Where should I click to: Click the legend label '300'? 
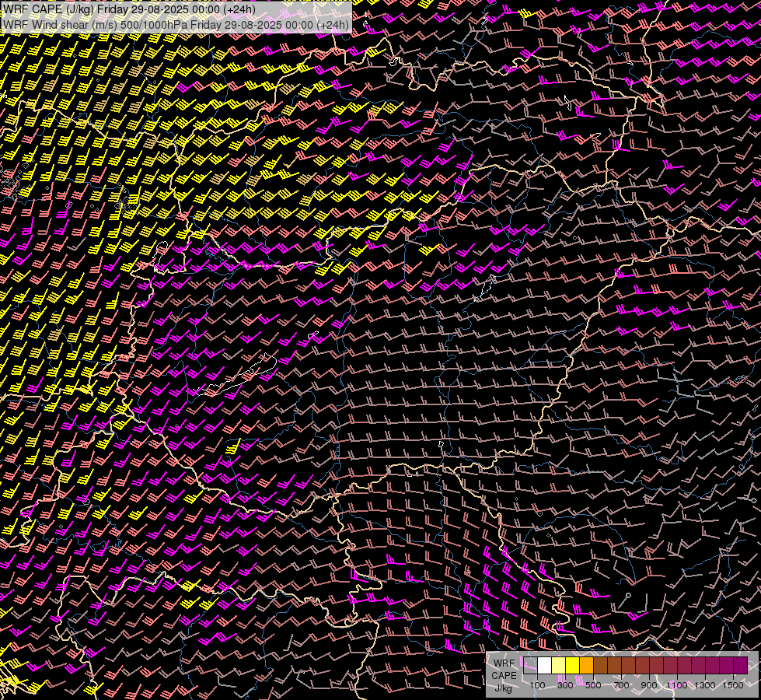[x=565, y=685]
